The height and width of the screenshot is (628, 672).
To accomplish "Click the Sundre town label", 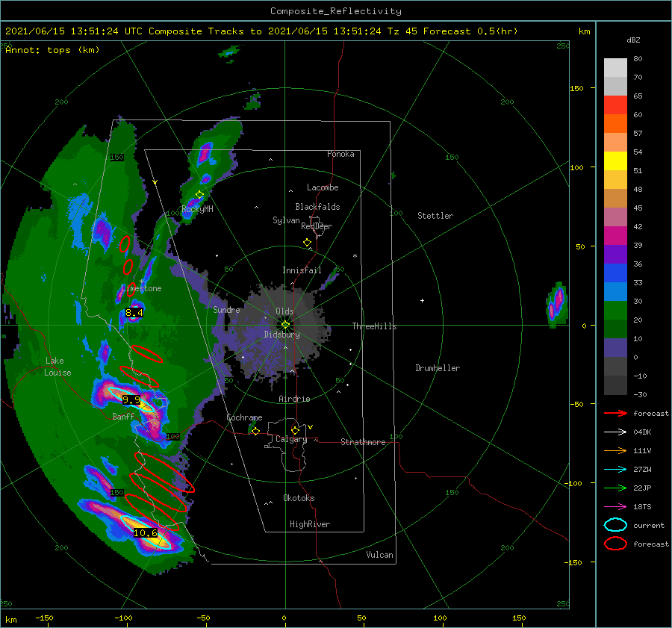I will tap(226, 309).
